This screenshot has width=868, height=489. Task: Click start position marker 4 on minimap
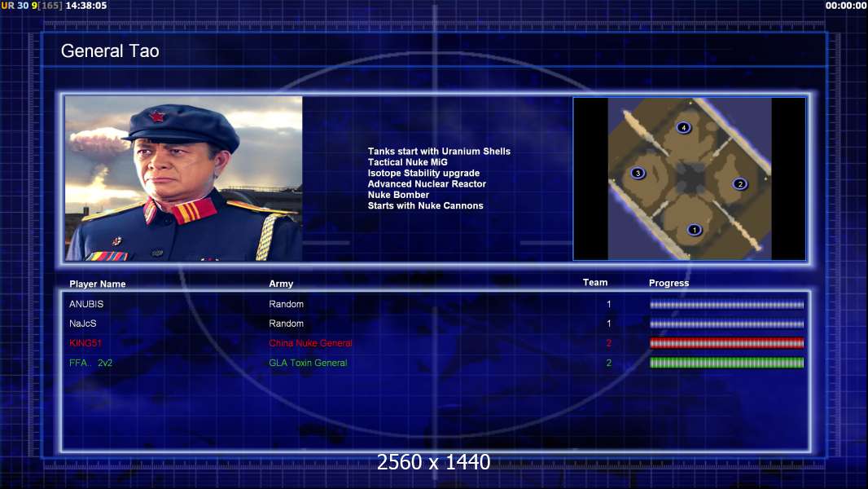point(683,128)
